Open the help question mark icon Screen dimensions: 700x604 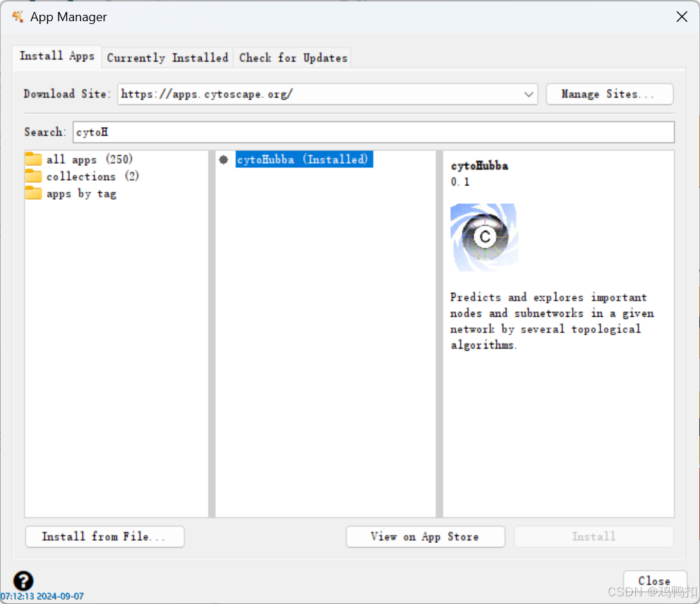pyautogui.click(x=23, y=581)
